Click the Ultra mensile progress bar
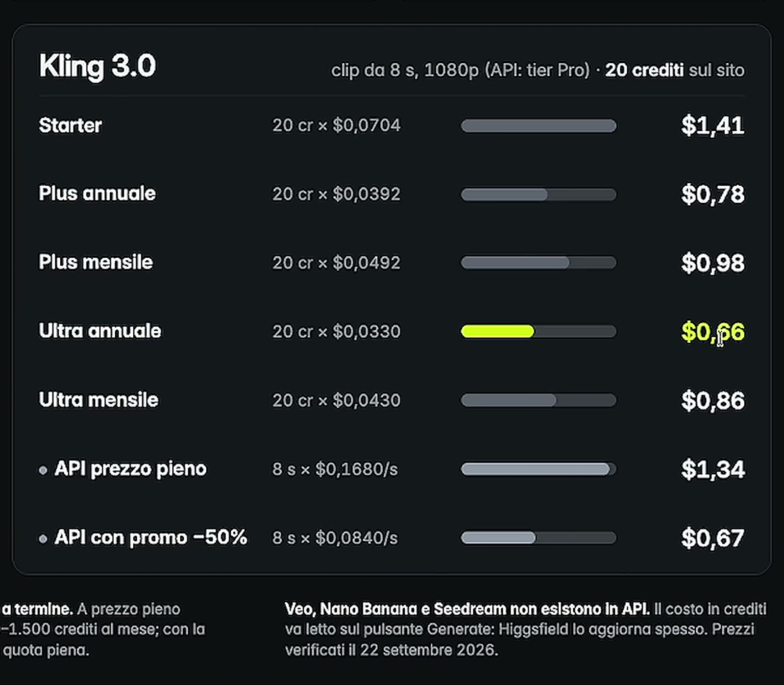The image size is (784, 685). pos(539,400)
